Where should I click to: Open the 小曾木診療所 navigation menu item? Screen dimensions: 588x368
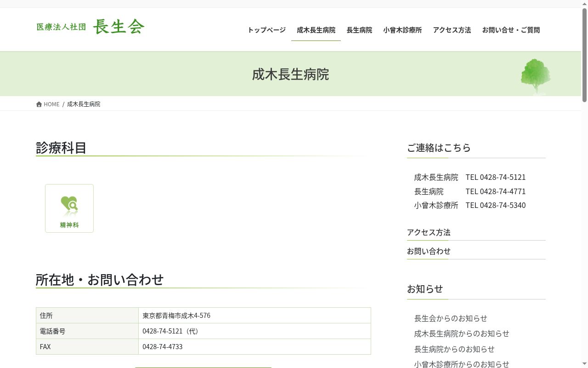[402, 30]
